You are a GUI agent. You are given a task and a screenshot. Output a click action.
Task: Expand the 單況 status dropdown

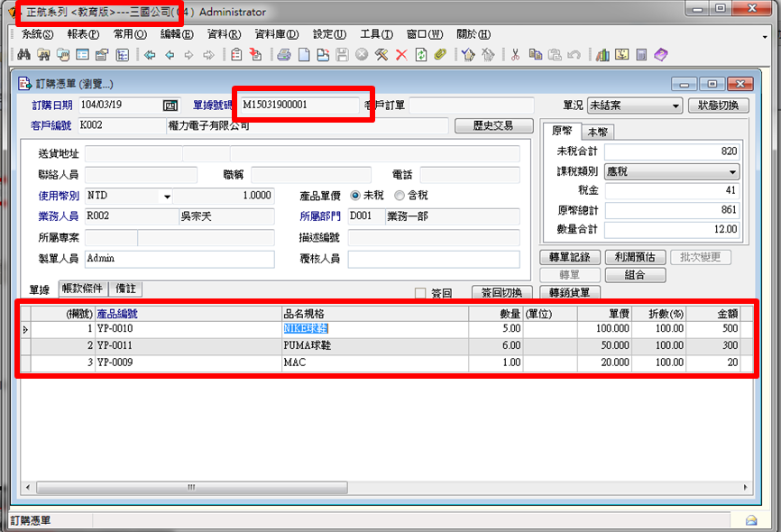point(675,105)
